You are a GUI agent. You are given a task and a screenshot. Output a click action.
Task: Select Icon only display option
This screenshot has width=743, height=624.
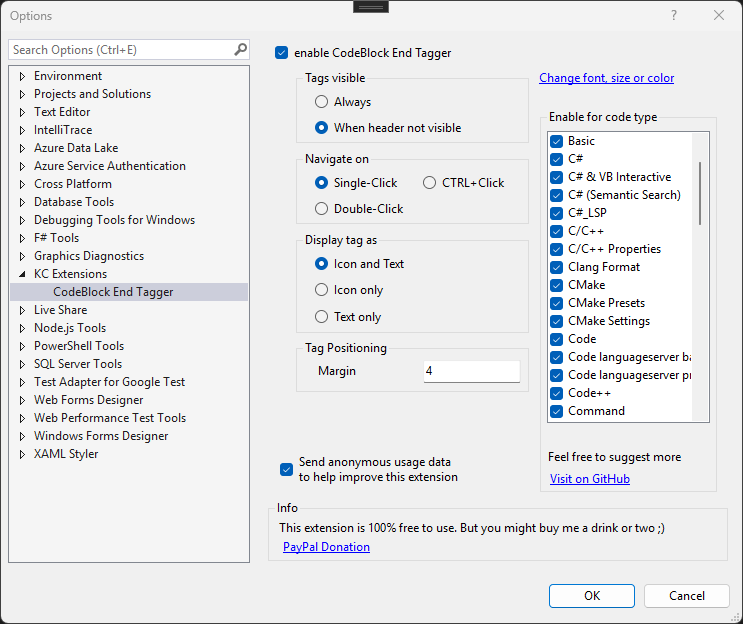(321, 290)
